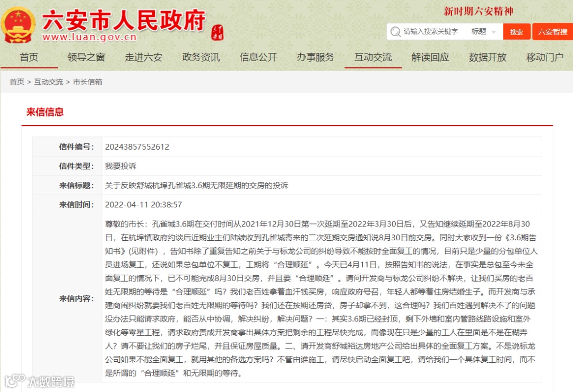Click the 新时期六安精神 slogan

479,11
